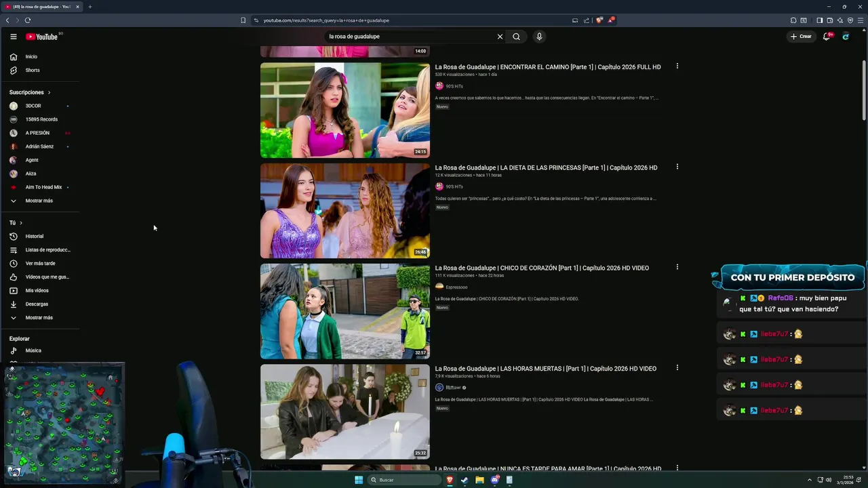Open browser extensions puzzle icon
Image resolution: width=868 pixels, height=488 pixels.
(793, 20)
